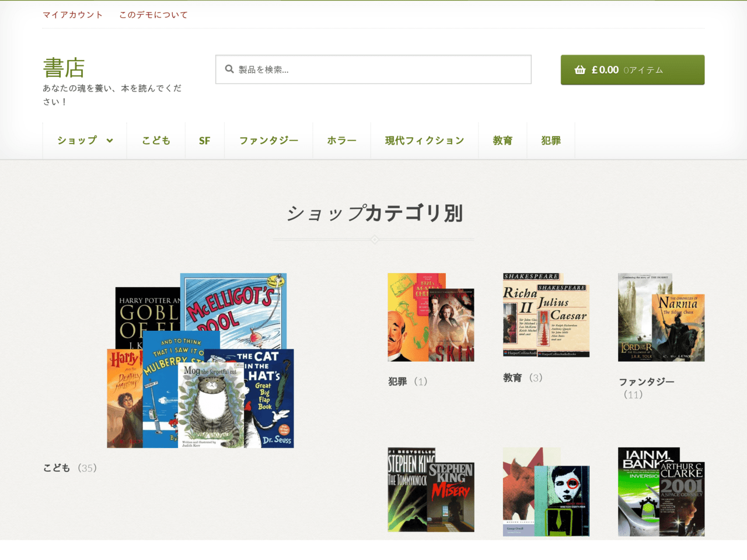Focus the 製品を検索 search field

(373, 69)
